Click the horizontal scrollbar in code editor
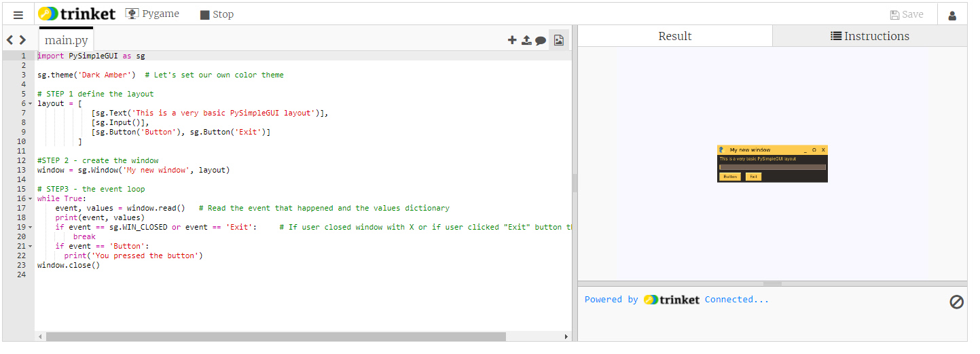This screenshot has width=980, height=354. pos(275,336)
